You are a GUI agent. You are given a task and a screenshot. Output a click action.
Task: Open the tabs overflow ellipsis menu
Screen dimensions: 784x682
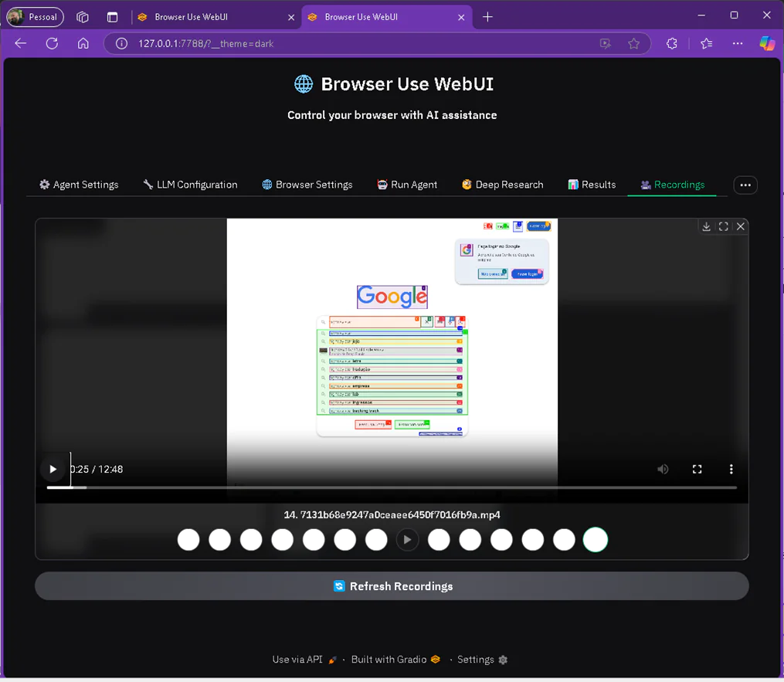point(745,185)
